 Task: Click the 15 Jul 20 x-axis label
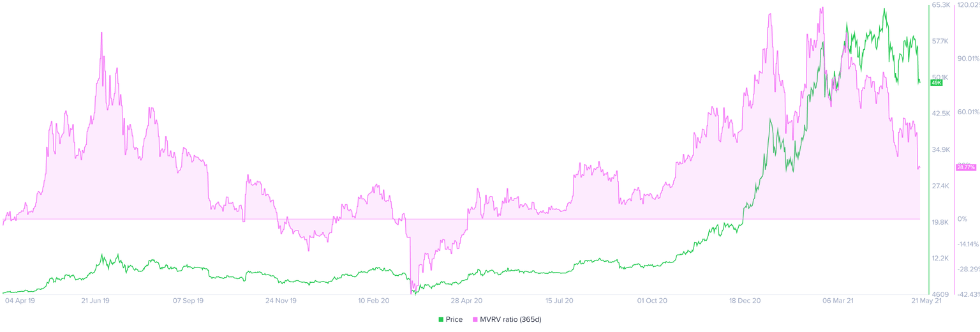(560, 299)
